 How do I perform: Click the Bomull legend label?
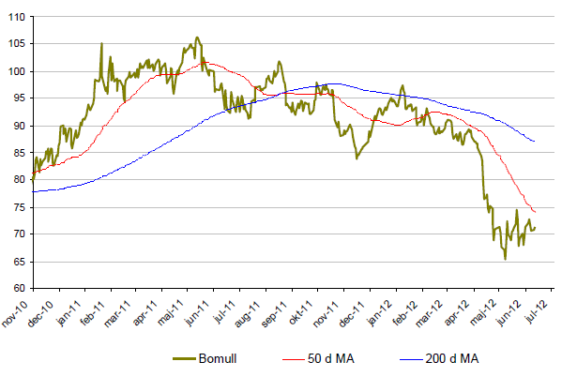226,359
